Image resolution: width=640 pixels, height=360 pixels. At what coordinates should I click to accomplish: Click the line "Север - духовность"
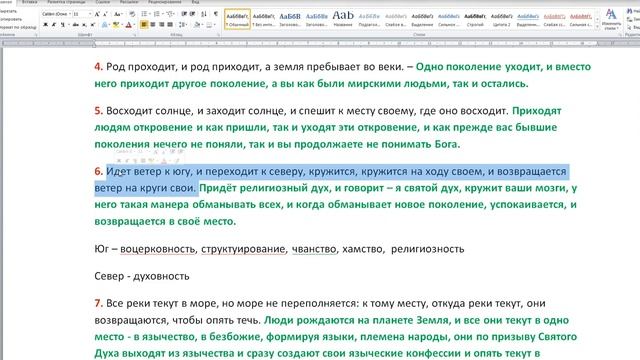click(x=142, y=276)
